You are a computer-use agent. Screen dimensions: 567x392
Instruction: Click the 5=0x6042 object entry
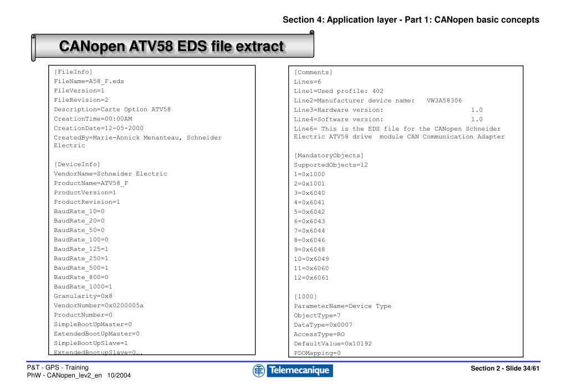point(309,212)
